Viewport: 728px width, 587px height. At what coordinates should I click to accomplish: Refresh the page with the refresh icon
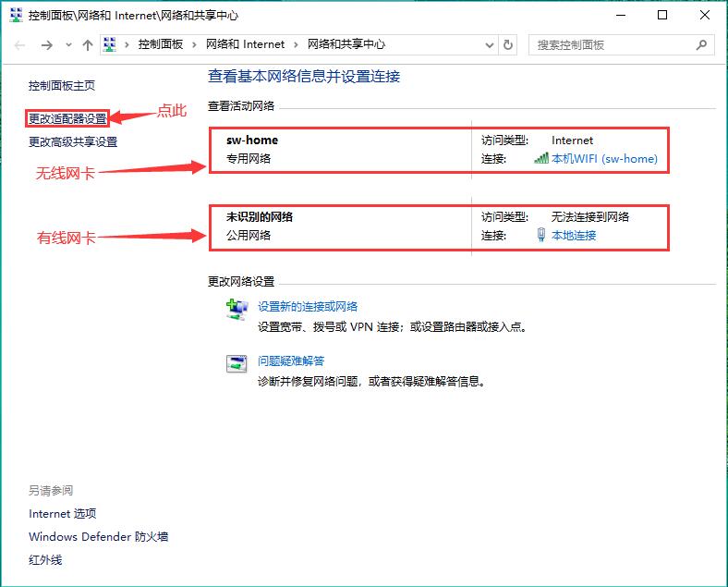508,45
